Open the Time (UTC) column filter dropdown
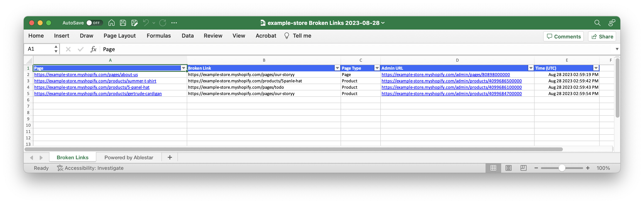 click(596, 68)
